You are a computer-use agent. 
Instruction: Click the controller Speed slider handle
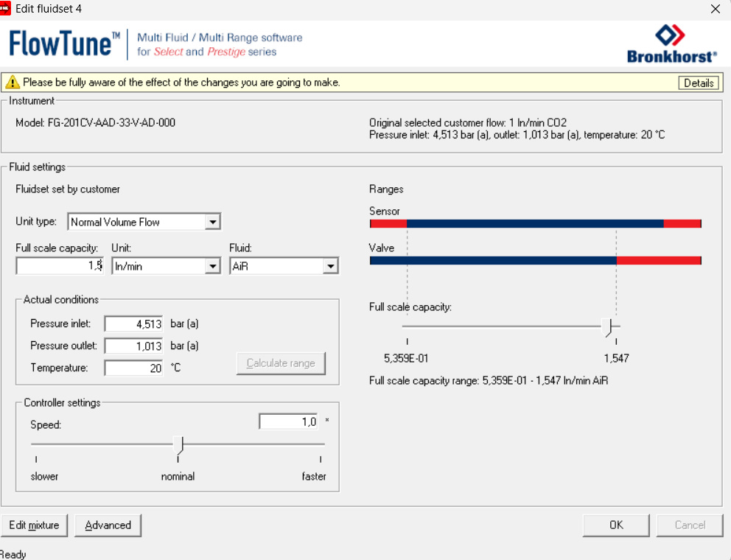coord(178,444)
